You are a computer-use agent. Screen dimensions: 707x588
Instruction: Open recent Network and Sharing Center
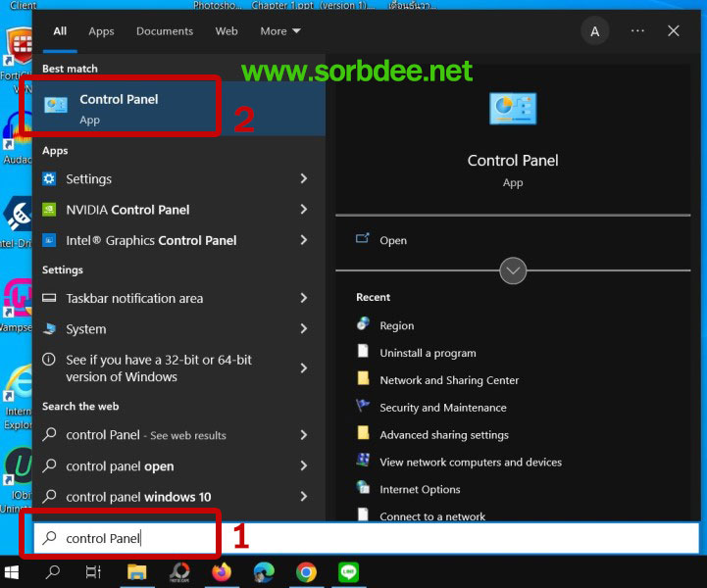pos(449,380)
